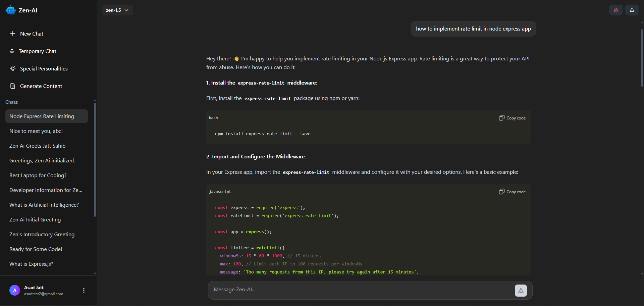Open Generate Content
The image size is (644, 306).
point(41,86)
